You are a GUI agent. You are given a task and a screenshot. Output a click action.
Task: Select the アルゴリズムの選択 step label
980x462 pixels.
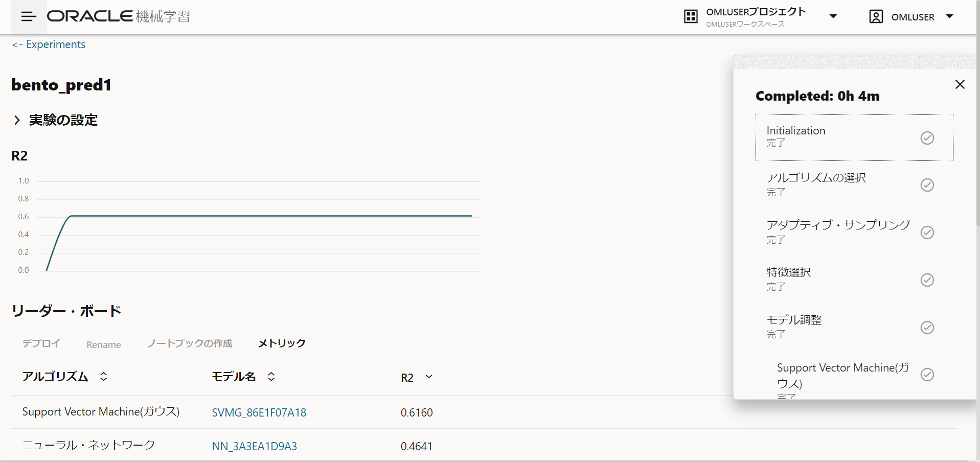tap(816, 178)
